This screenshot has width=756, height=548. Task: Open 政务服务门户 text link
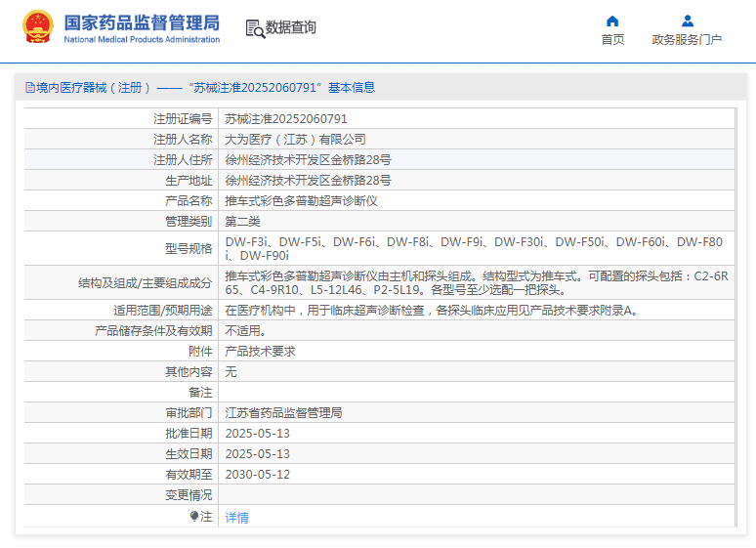687,40
